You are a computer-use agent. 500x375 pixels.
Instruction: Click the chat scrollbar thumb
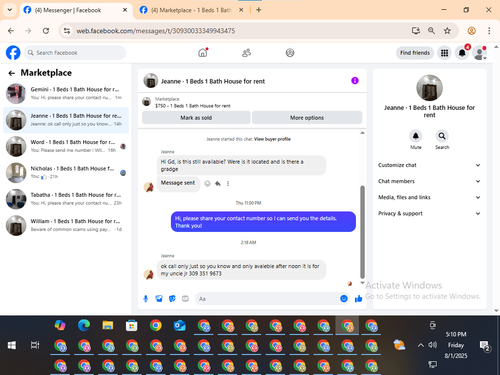(x=362, y=232)
